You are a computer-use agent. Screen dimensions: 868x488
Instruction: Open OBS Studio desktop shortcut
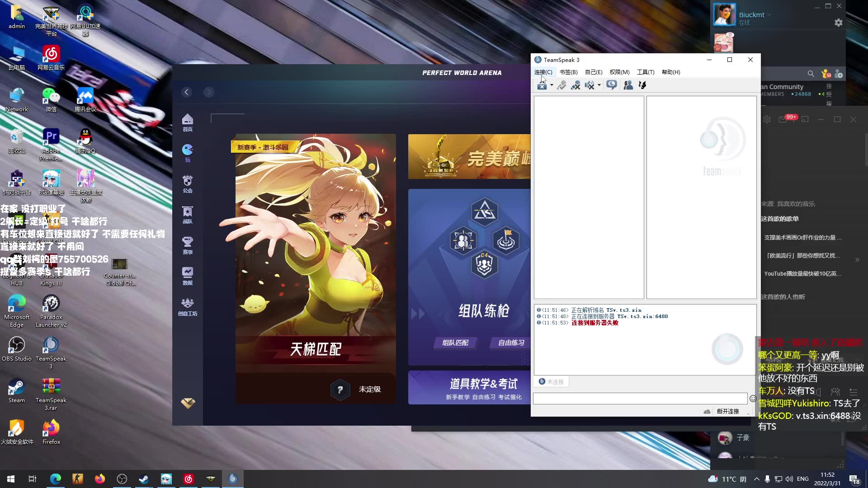pos(17,349)
